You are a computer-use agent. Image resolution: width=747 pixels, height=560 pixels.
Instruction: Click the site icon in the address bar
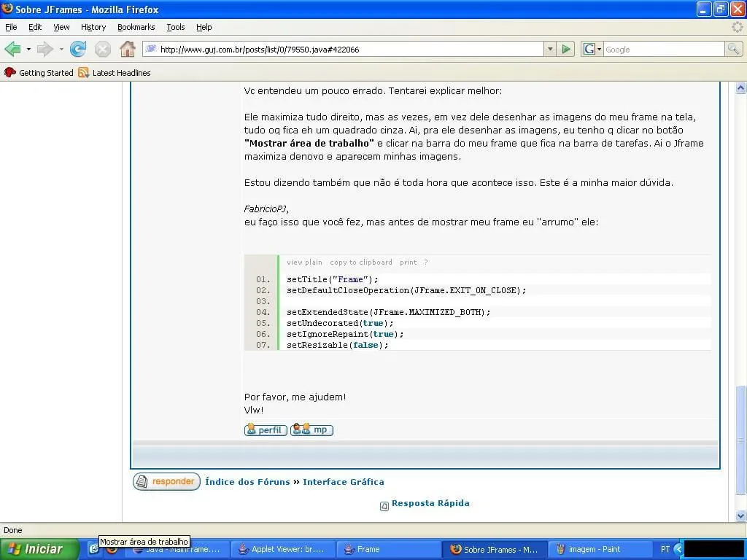[x=150, y=49]
